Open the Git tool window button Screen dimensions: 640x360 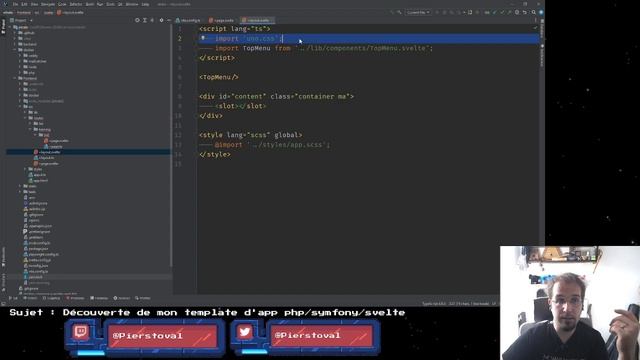[13, 298]
